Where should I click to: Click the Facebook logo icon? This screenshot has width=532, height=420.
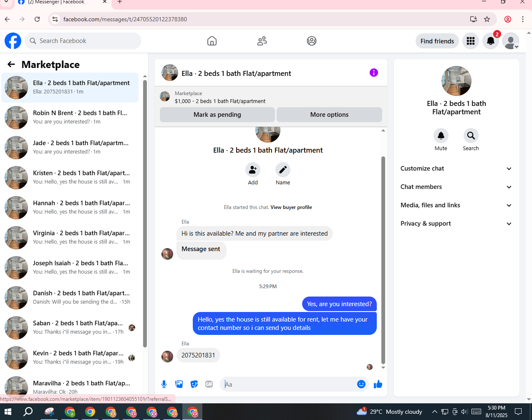(x=13, y=41)
